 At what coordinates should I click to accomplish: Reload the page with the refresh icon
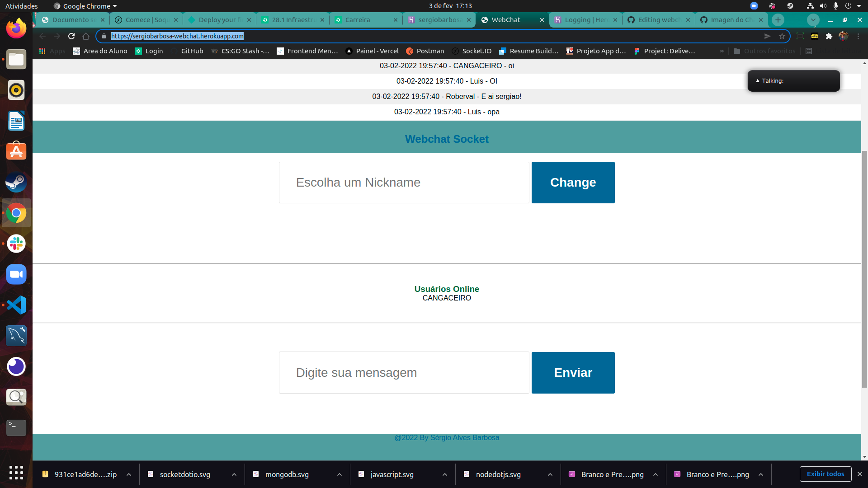click(x=71, y=36)
